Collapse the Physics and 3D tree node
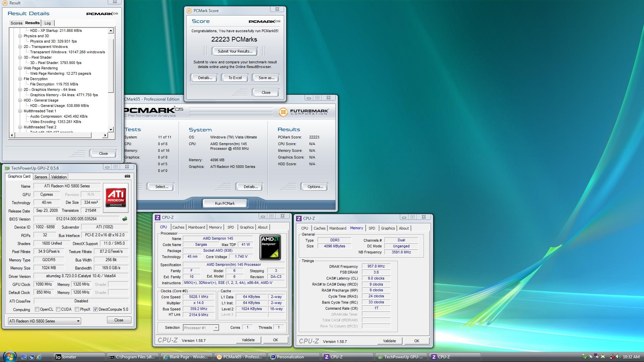The height and width of the screenshot is (362, 644). click(x=20, y=36)
